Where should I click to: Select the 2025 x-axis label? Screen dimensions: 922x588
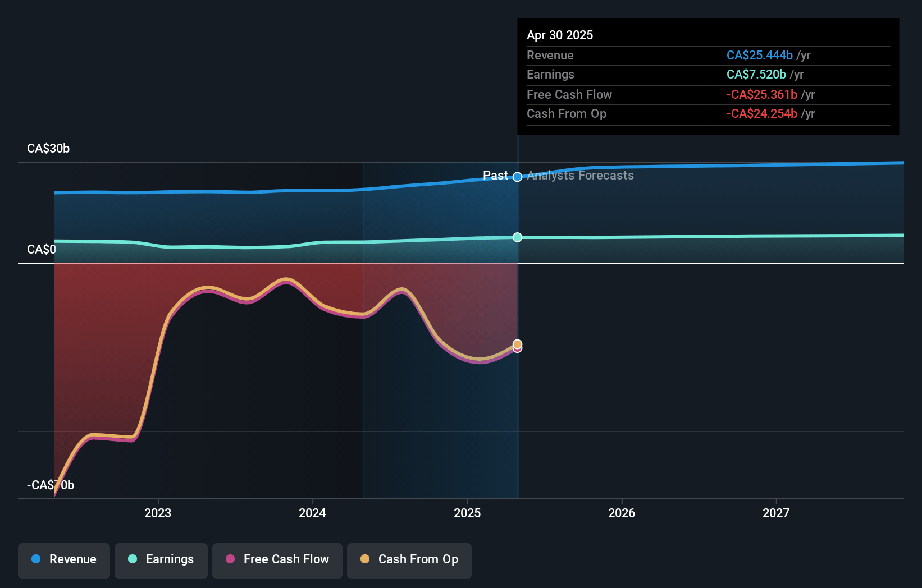pos(467,513)
